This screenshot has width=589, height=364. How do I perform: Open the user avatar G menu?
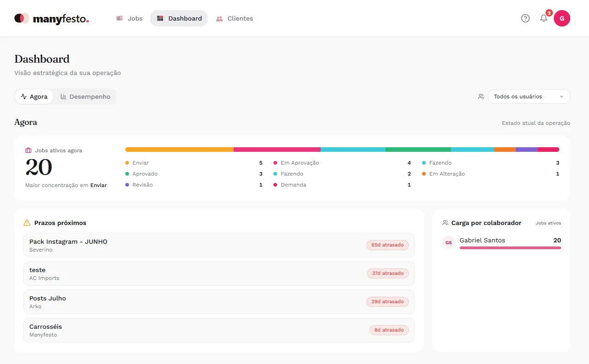pyautogui.click(x=562, y=18)
